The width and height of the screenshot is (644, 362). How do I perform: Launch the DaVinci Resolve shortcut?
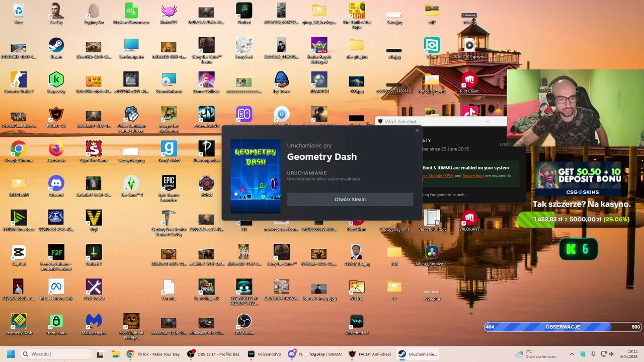click(x=432, y=255)
